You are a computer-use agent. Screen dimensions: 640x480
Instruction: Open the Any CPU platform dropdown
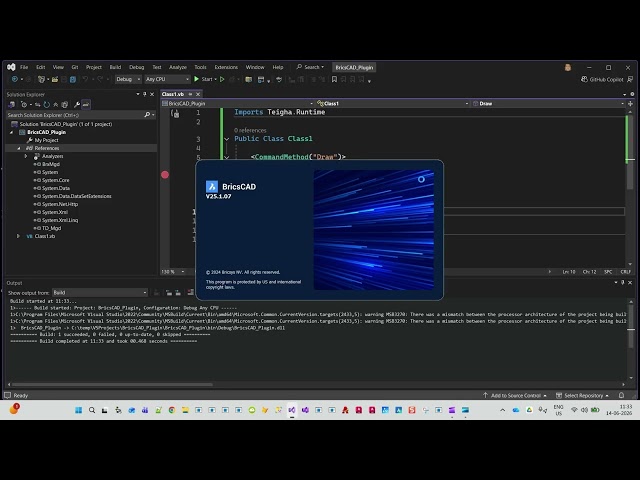[167, 79]
